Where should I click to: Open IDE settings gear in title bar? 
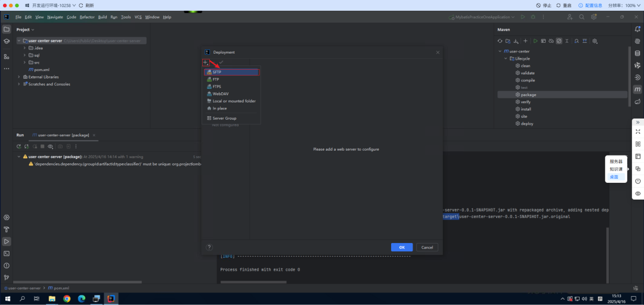pos(593,17)
